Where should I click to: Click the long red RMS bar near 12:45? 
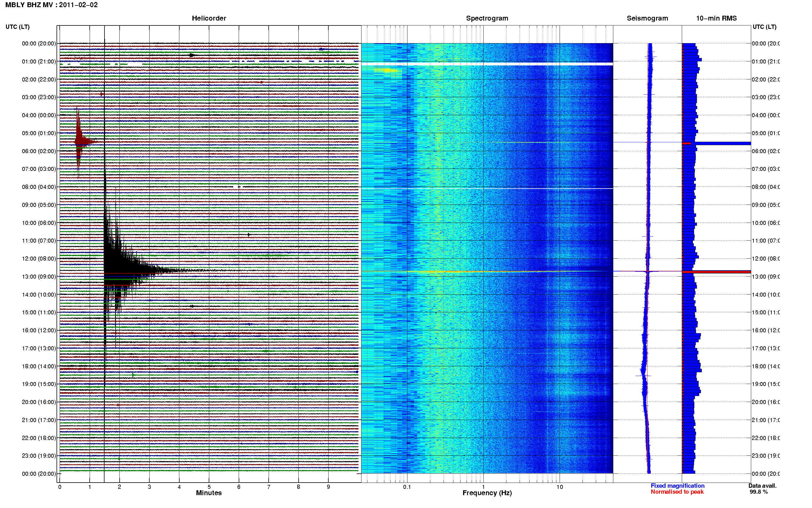click(x=716, y=272)
